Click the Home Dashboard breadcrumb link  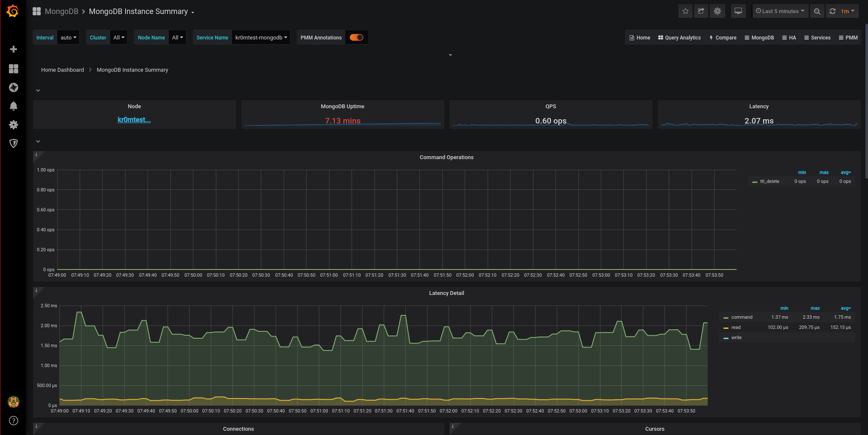62,70
